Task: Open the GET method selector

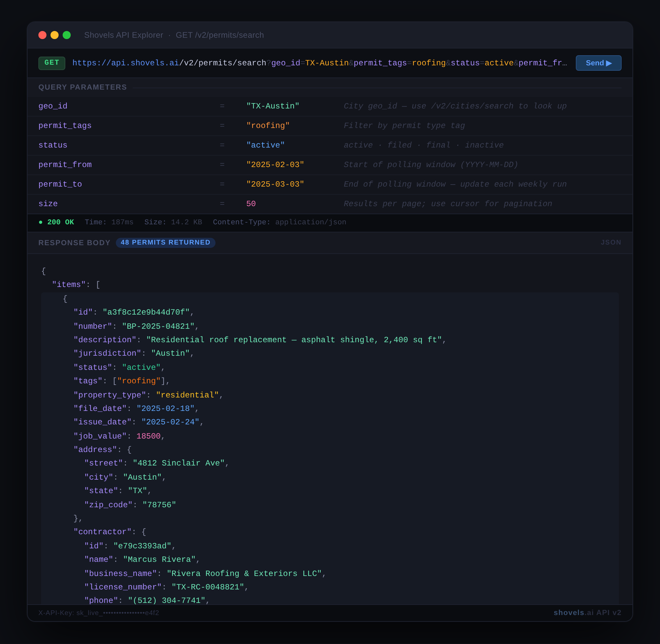Action: point(52,63)
